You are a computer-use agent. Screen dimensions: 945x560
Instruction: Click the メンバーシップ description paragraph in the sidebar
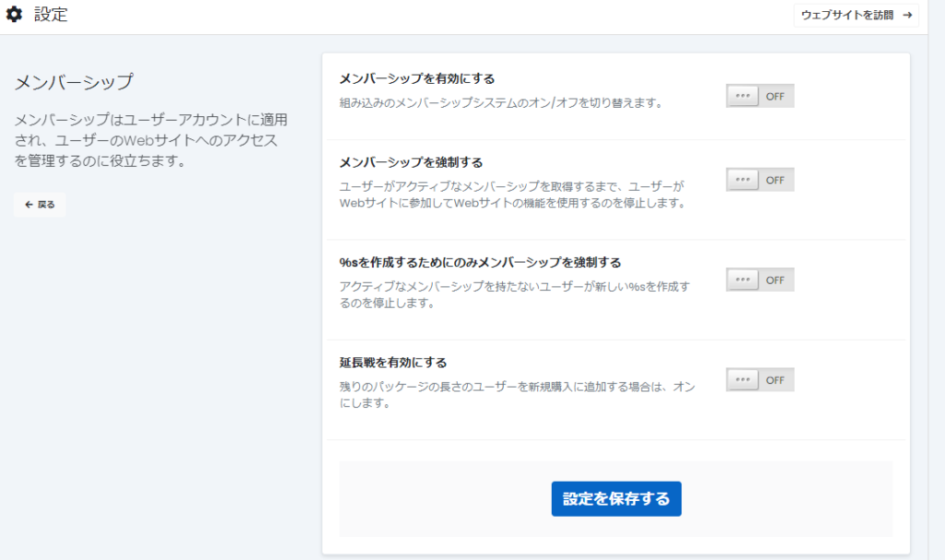pyautogui.click(x=151, y=141)
